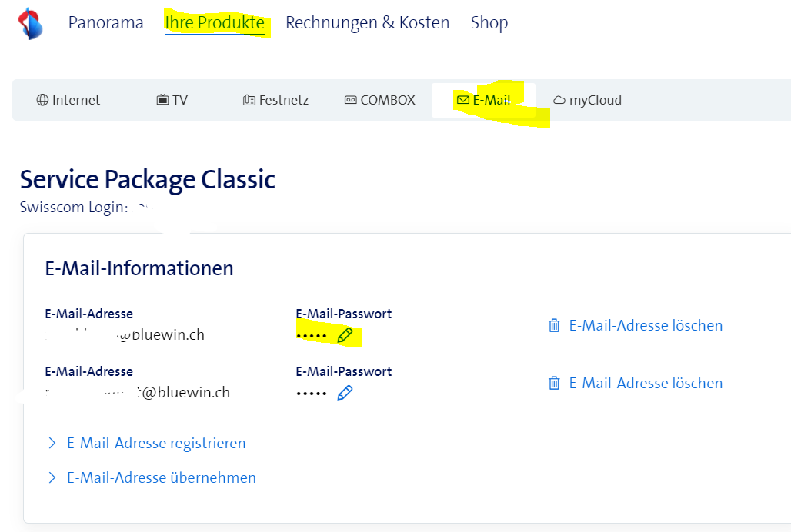The height and width of the screenshot is (532, 791).
Task: Edit second e-mail password pencil icon
Action: [x=345, y=393]
